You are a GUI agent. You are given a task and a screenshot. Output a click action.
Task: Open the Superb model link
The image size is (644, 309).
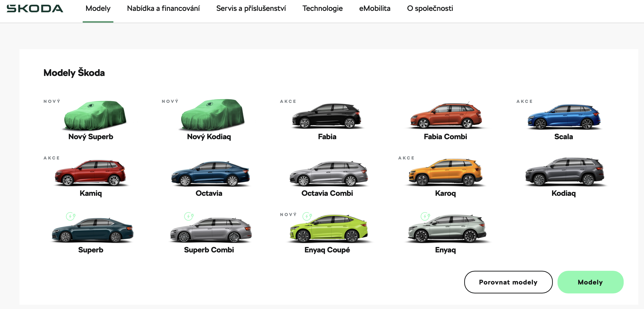91,250
